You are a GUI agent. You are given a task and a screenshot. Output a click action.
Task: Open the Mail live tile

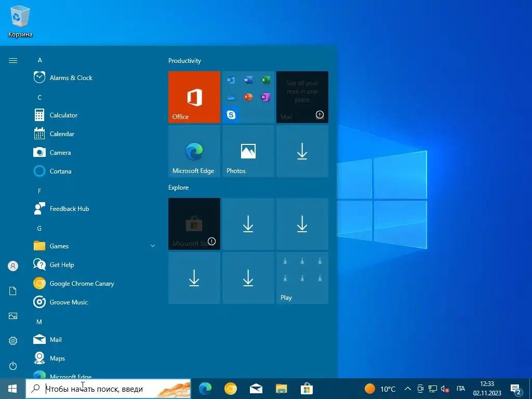click(x=302, y=97)
